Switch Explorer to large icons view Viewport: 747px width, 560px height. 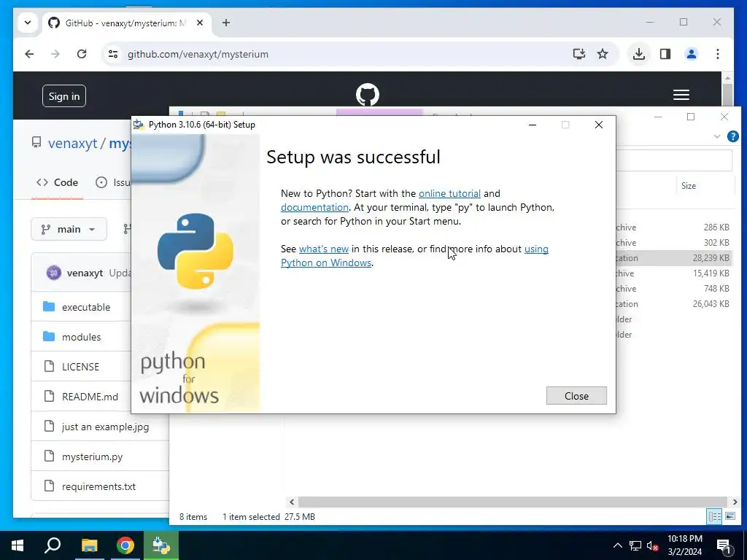[x=729, y=516]
